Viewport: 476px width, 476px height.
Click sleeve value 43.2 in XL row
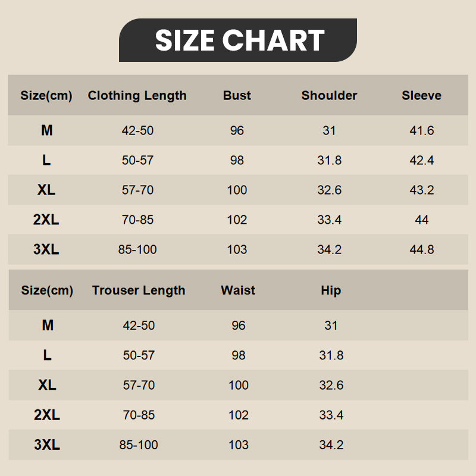421,190
